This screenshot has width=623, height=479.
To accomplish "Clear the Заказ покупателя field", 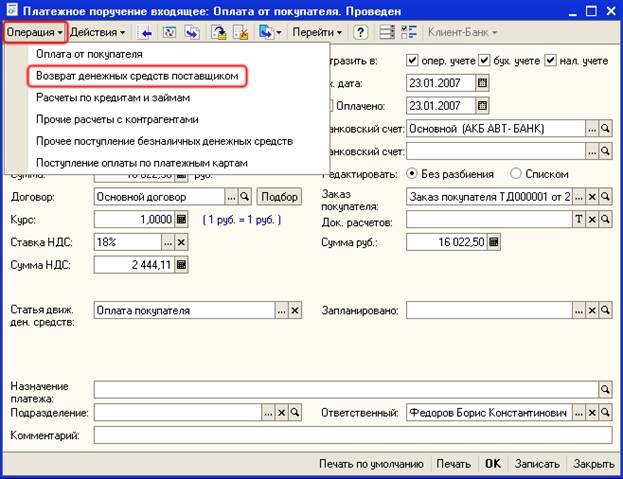I will point(592,197).
